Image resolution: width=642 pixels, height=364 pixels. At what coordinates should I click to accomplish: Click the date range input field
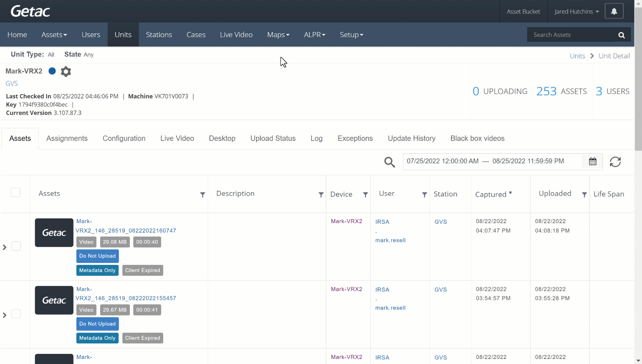tap(493, 161)
